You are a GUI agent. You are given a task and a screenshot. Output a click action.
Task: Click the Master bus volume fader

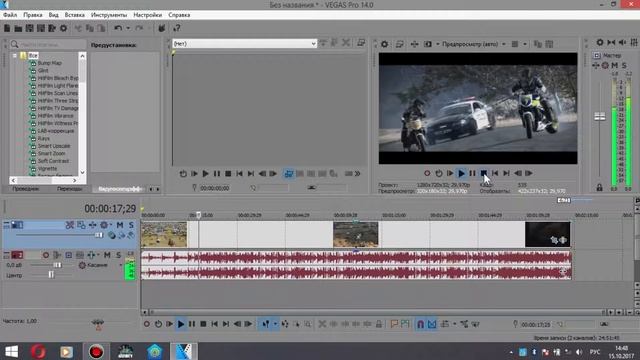coord(600,117)
